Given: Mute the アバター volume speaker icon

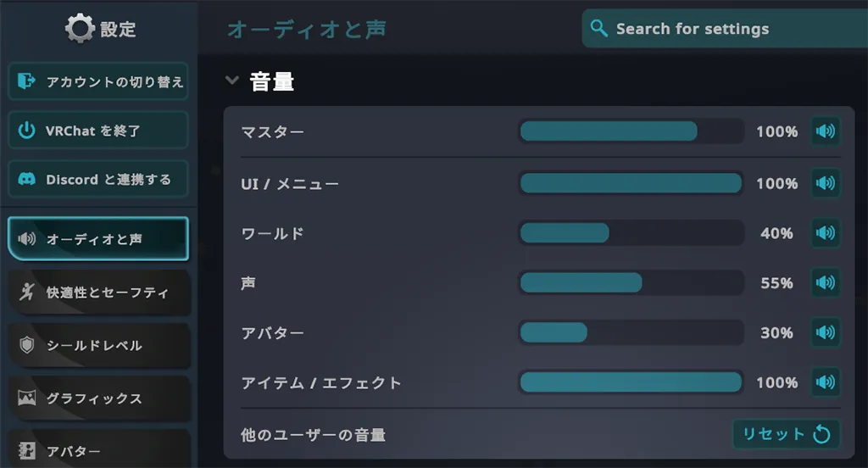Looking at the screenshot, I should [826, 332].
